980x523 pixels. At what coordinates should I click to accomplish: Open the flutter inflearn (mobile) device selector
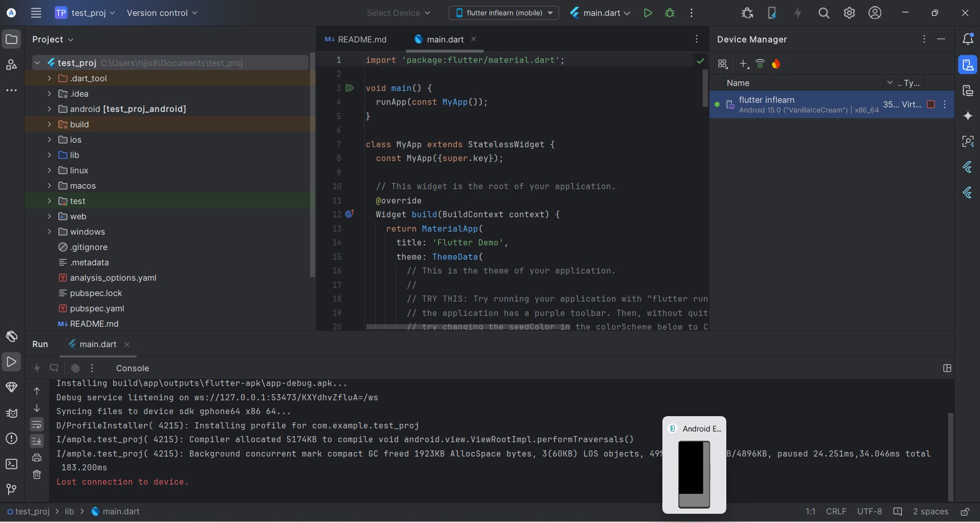click(504, 13)
